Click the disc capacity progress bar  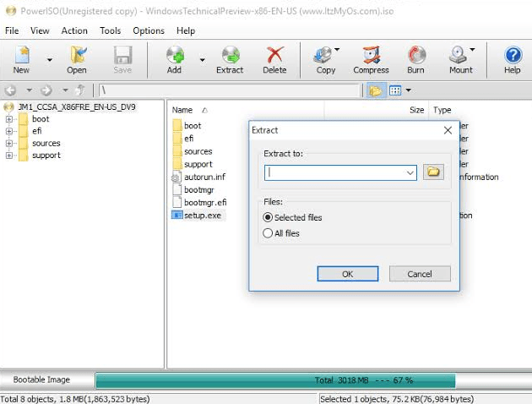coord(275,380)
